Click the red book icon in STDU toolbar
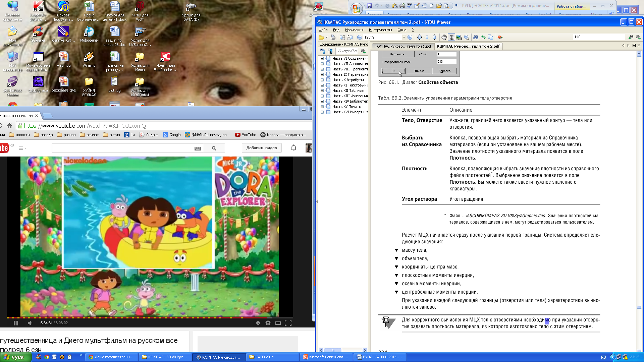 tap(500, 37)
